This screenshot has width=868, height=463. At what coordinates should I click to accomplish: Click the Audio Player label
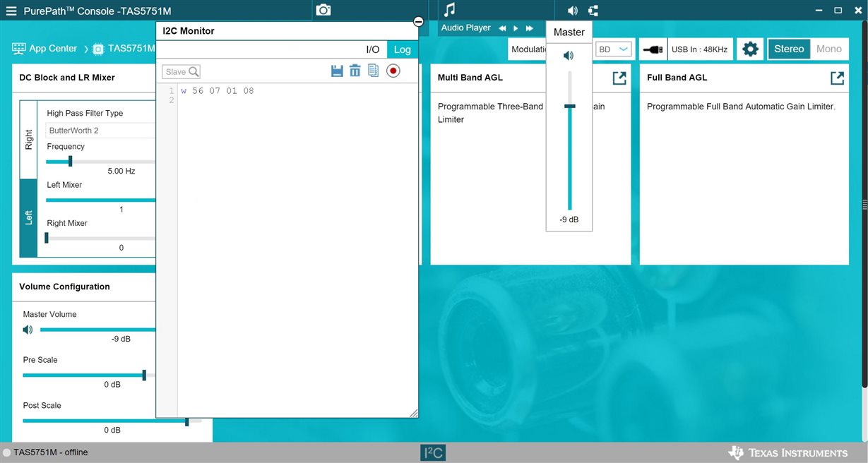point(465,28)
